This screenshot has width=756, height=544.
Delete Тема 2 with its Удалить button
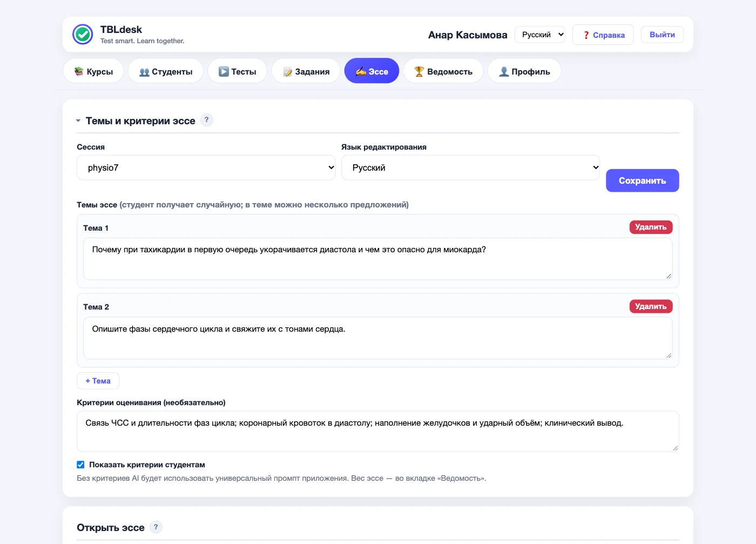651,306
